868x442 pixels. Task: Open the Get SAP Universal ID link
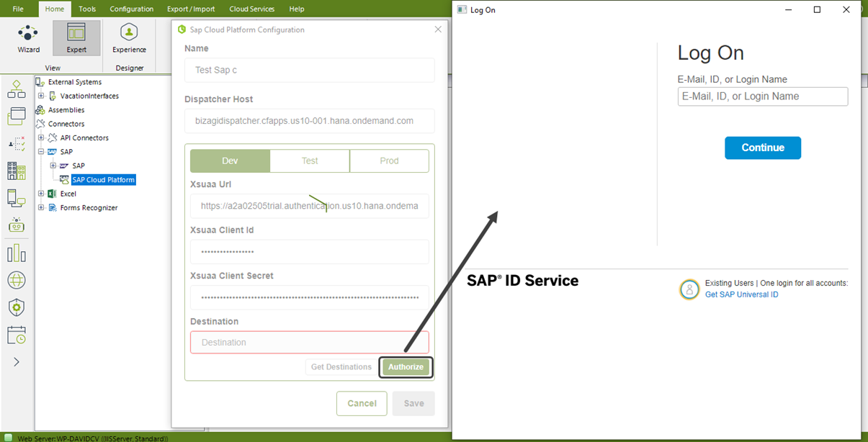pos(741,294)
